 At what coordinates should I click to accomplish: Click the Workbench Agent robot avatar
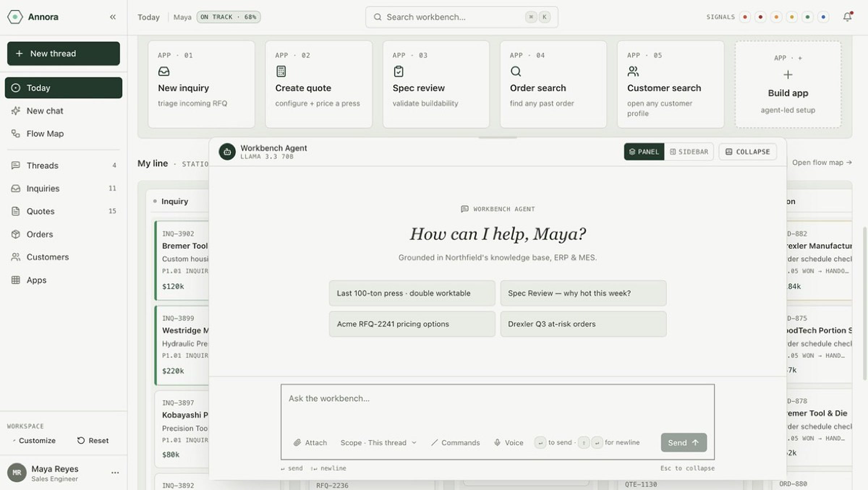tap(227, 152)
